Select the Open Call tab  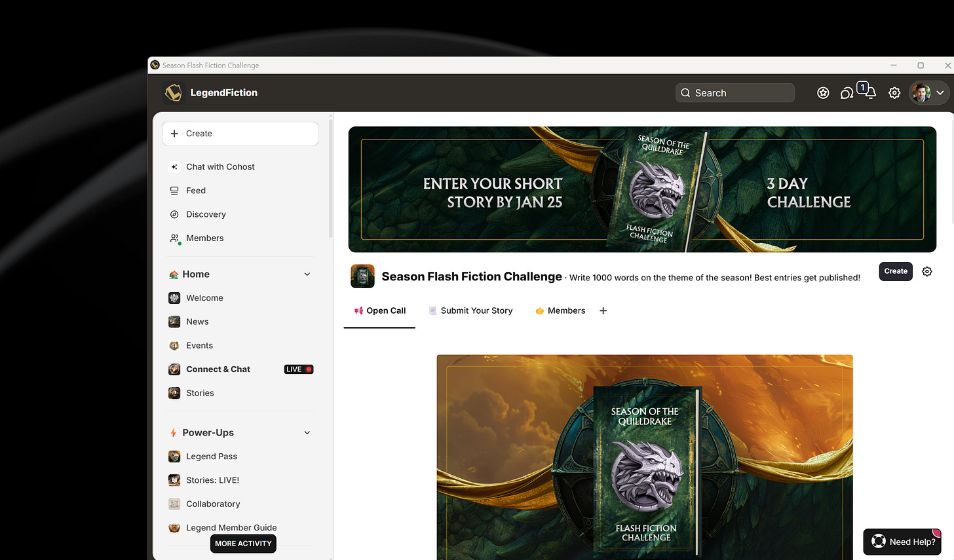(380, 311)
